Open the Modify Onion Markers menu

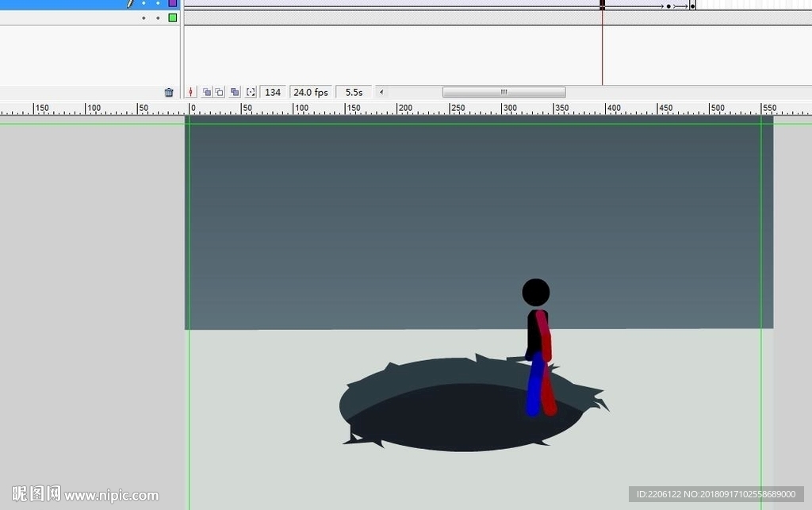click(x=251, y=92)
